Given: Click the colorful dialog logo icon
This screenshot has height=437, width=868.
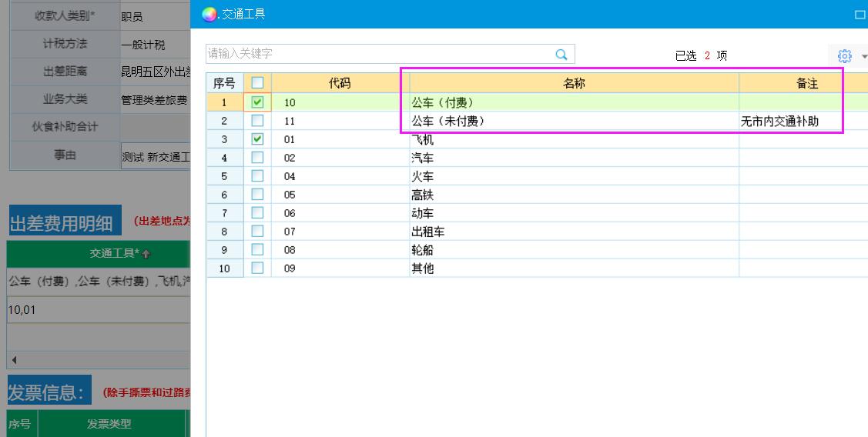Looking at the screenshot, I should (208, 14).
